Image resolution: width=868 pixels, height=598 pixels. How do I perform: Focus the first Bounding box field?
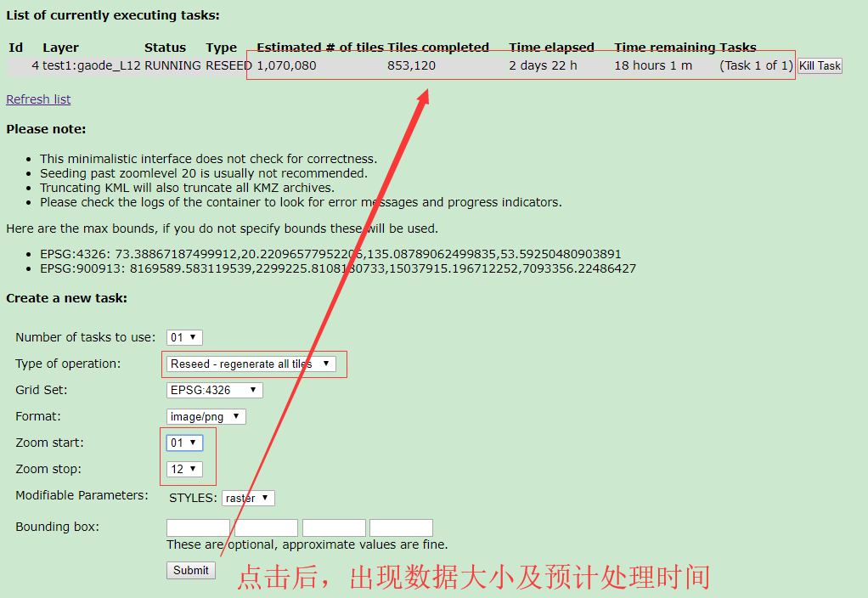[198, 527]
